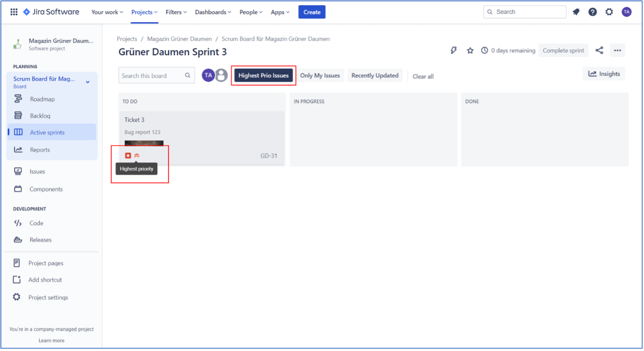Open Reports in the sidebar
Image resolution: width=644 pixels, height=351 pixels.
coord(40,150)
